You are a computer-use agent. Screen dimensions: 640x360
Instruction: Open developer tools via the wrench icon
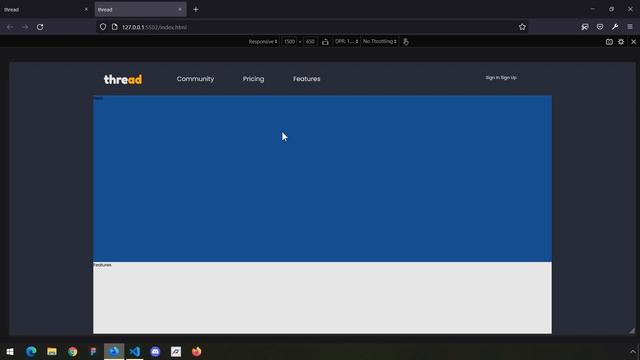(x=615, y=27)
